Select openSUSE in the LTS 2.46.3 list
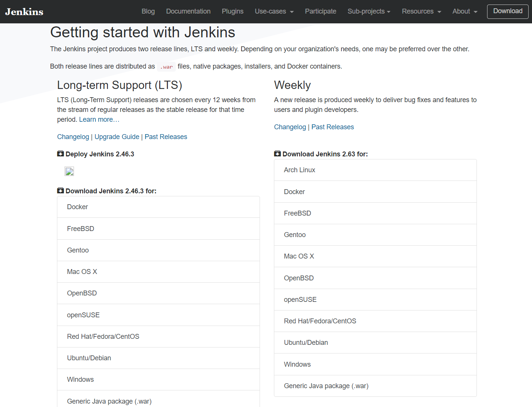 pyautogui.click(x=158, y=315)
